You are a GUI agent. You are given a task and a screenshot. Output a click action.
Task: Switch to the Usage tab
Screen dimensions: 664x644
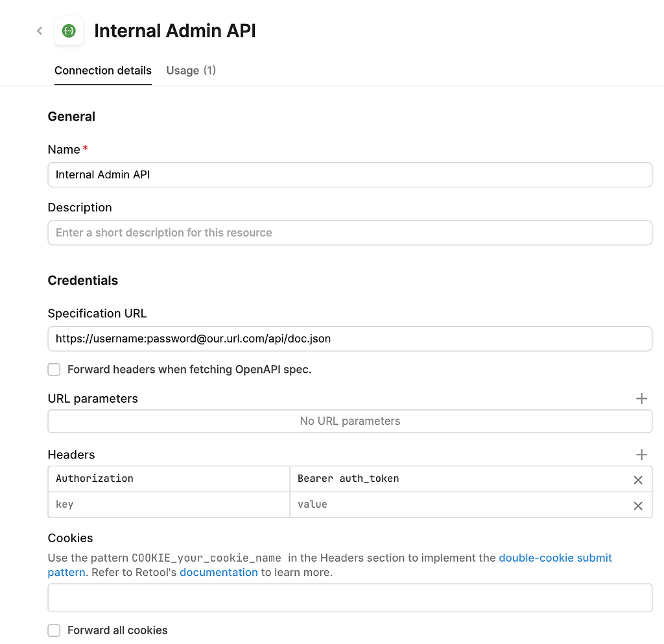point(191,70)
